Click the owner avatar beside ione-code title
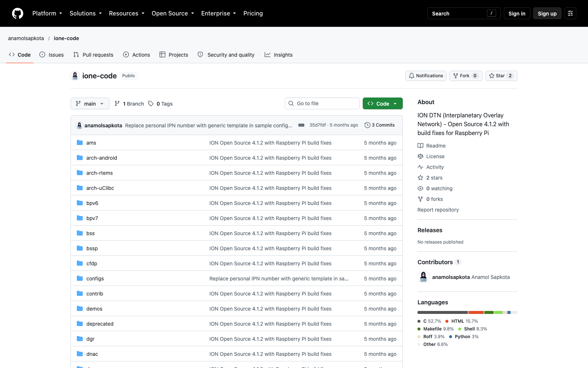 coord(75,76)
